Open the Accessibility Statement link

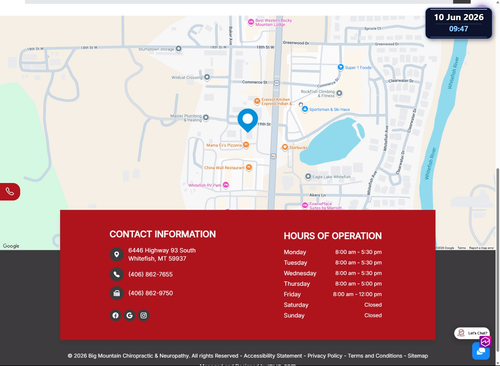[x=273, y=356]
